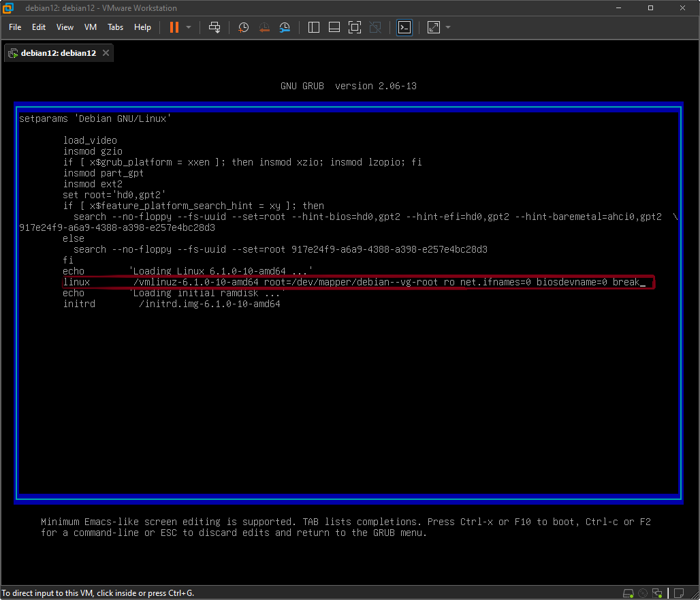Screen dimensions: 700x600
Task: Toggle the thumbnail bar visibility
Action: pos(334,27)
